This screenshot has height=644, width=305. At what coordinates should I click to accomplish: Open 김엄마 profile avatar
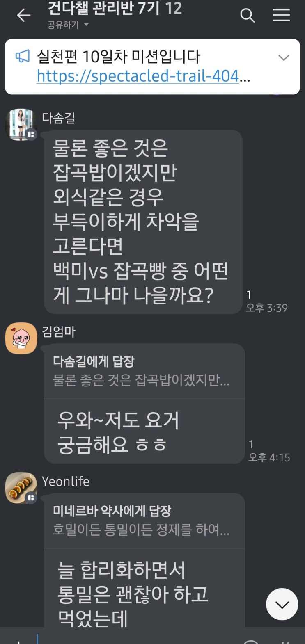click(21, 338)
